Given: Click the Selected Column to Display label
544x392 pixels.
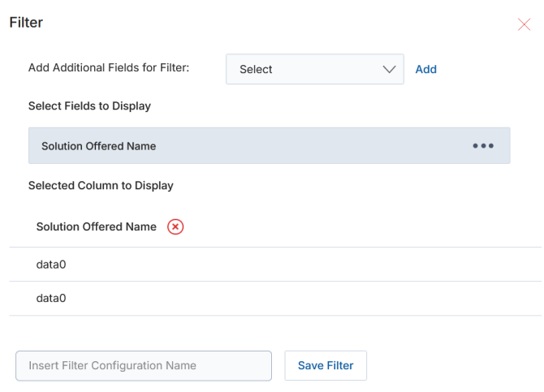Looking at the screenshot, I should pos(101,186).
